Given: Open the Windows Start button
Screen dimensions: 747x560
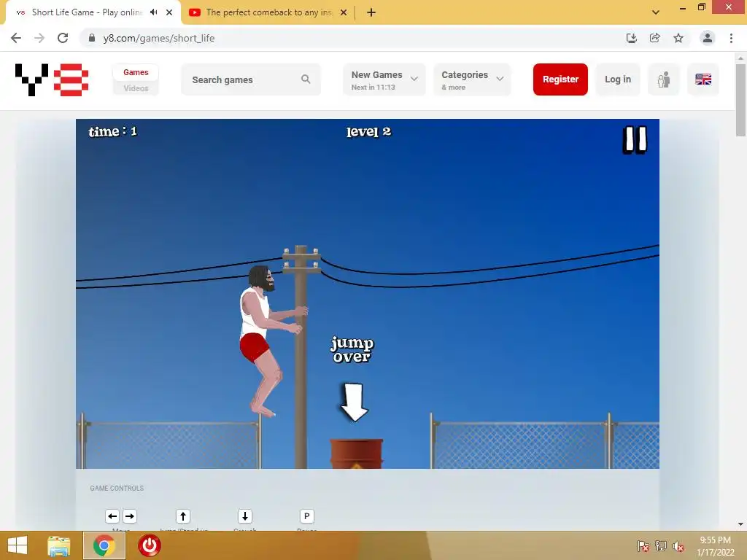Looking at the screenshot, I should (18, 545).
